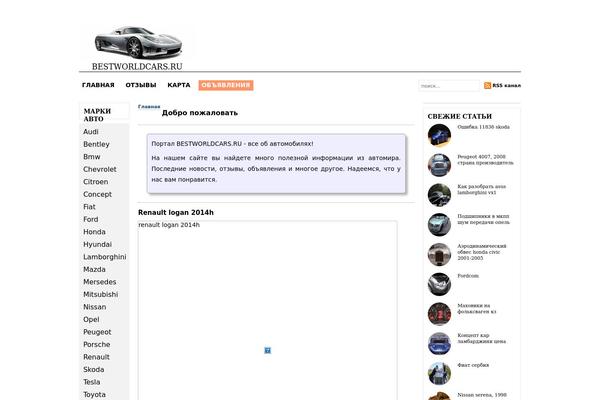Select the Concept category link
Image resolution: width=600 pixels, height=400 pixels.
click(x=98, y=194)
